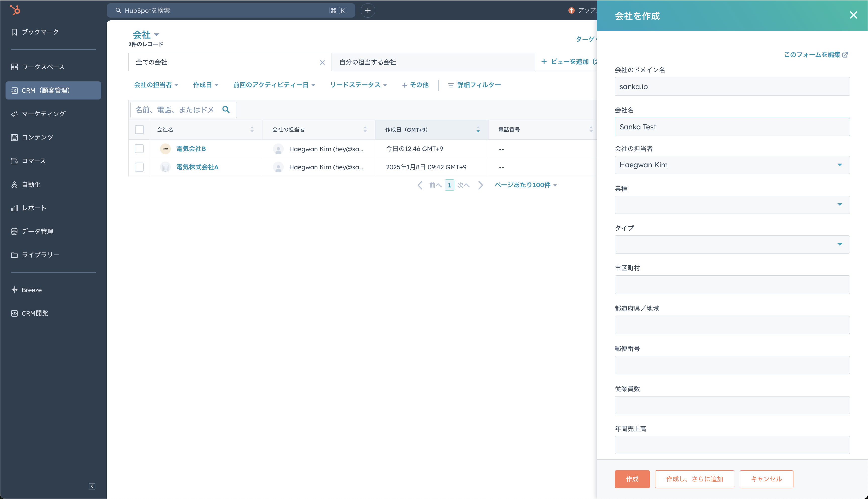Click the 市区町村 city input field
The image size is (868, 499).
tap(732, 284)
